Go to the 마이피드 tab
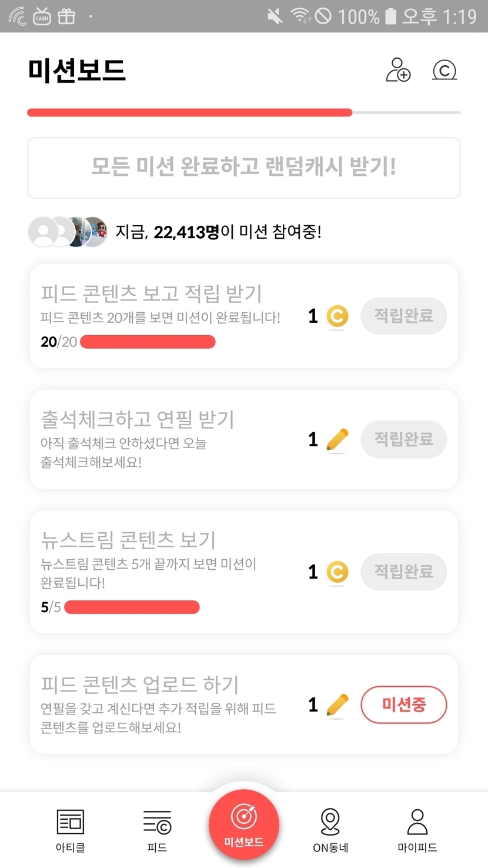Image resolution: width=488 pixels, height=868 pixels. [417, 830]
